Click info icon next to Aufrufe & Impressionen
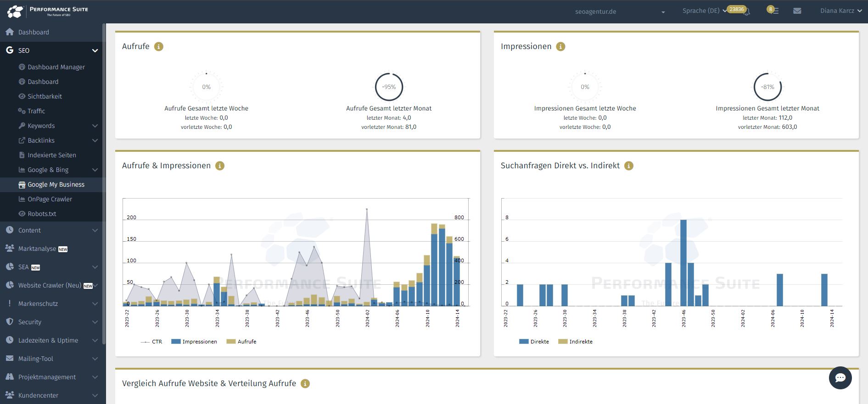 click(x=220, y=166)
